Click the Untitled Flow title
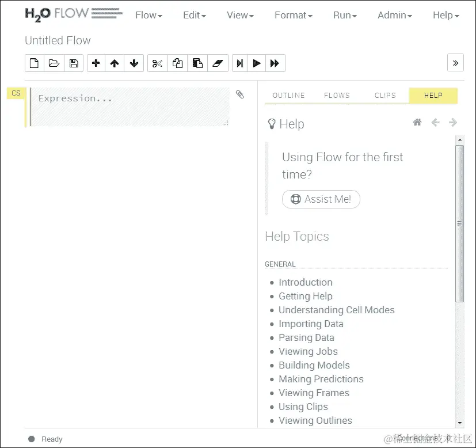Viewport: 476px width, 448px height. [x=58, y=40]
